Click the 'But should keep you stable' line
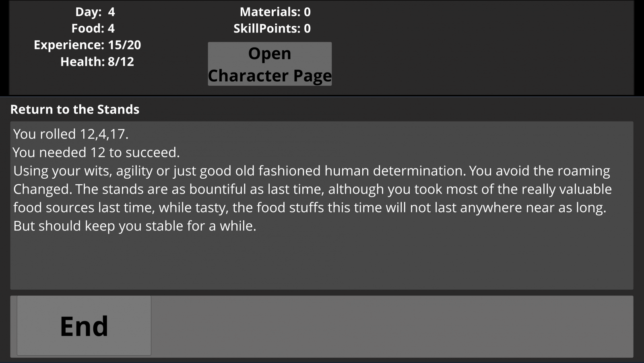 point(134,226)
